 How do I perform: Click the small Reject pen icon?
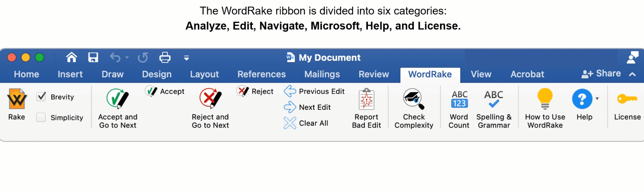[243, 91]
